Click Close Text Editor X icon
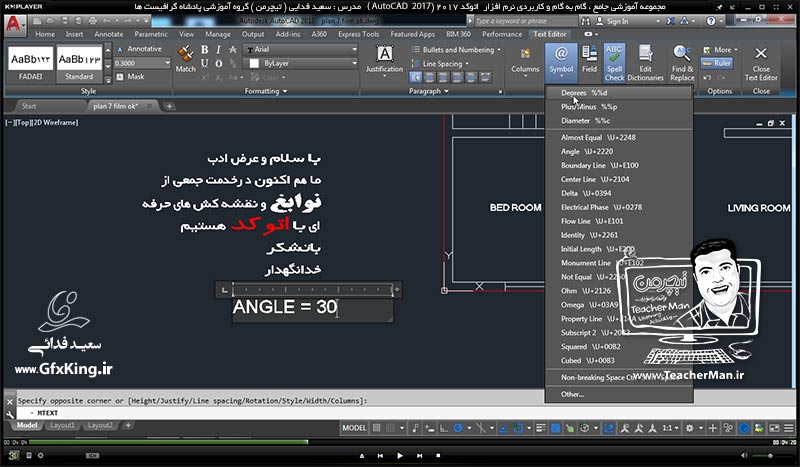Image resolution: width=800 pixels, height=467 pixels. coord(761,53)
